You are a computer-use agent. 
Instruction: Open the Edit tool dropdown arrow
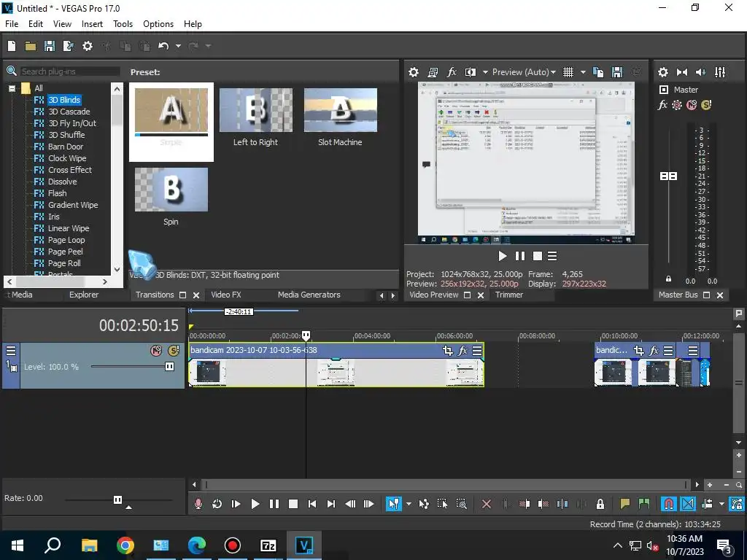tap(409, 504)
